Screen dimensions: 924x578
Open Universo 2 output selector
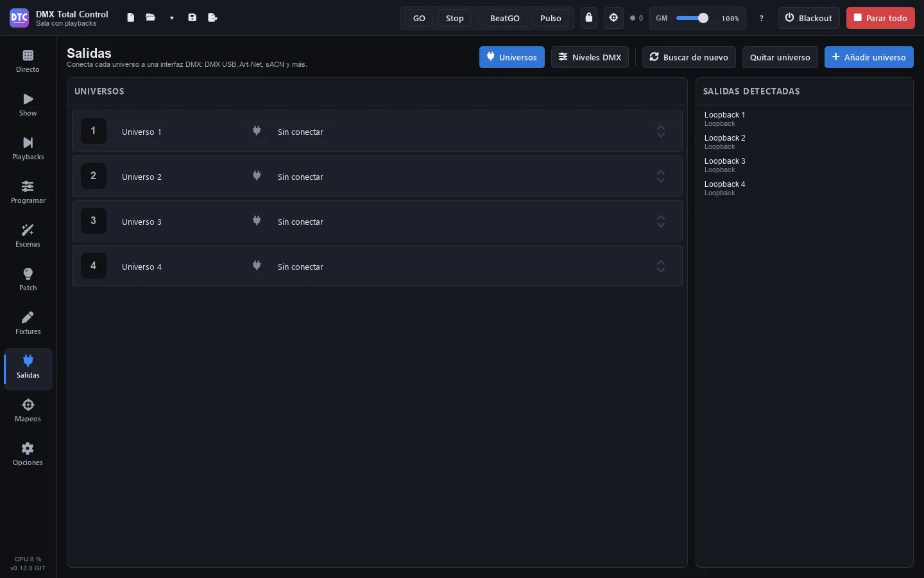(471, 177)
